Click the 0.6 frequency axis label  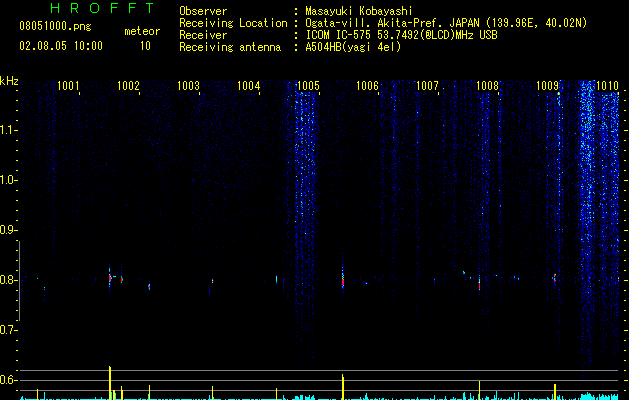point(7,380)
